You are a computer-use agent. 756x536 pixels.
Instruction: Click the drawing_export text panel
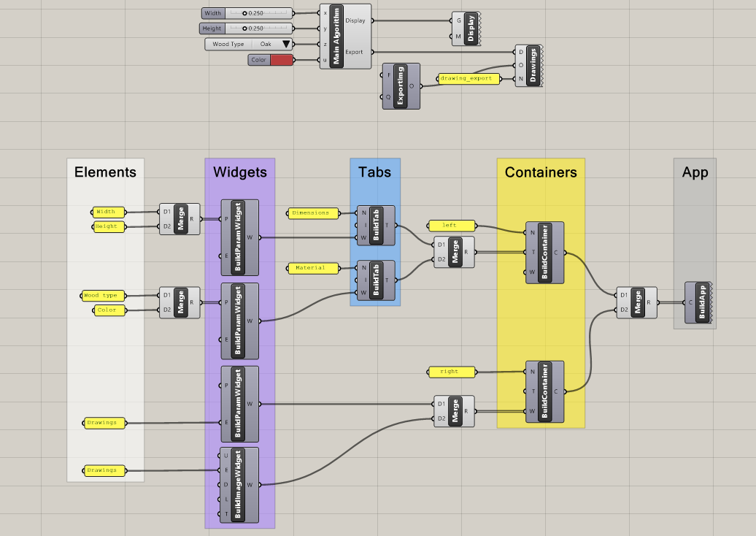coord(468,78)
